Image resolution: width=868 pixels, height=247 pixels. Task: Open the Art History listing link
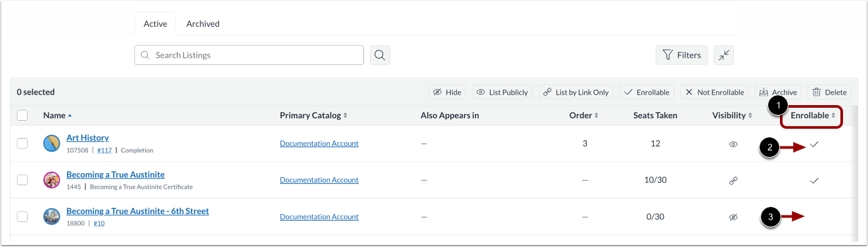87,138
